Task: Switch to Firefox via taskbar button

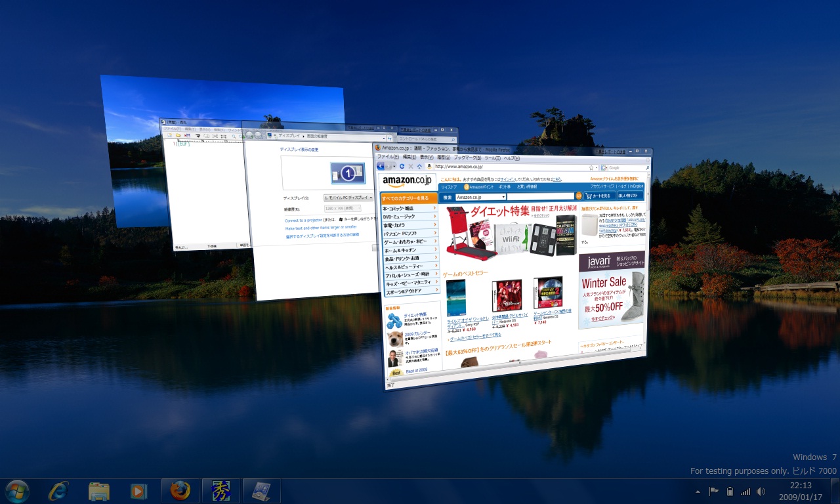Action: pos(180,491)
